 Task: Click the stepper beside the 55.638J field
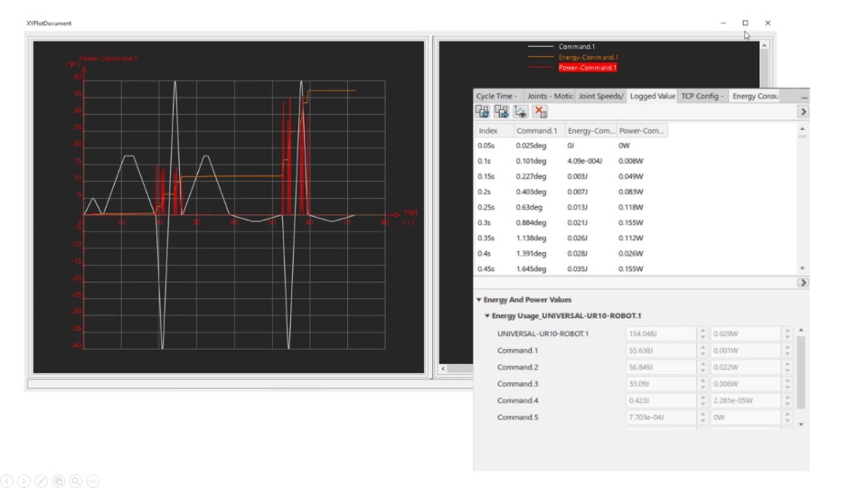(x=703, y=351)
